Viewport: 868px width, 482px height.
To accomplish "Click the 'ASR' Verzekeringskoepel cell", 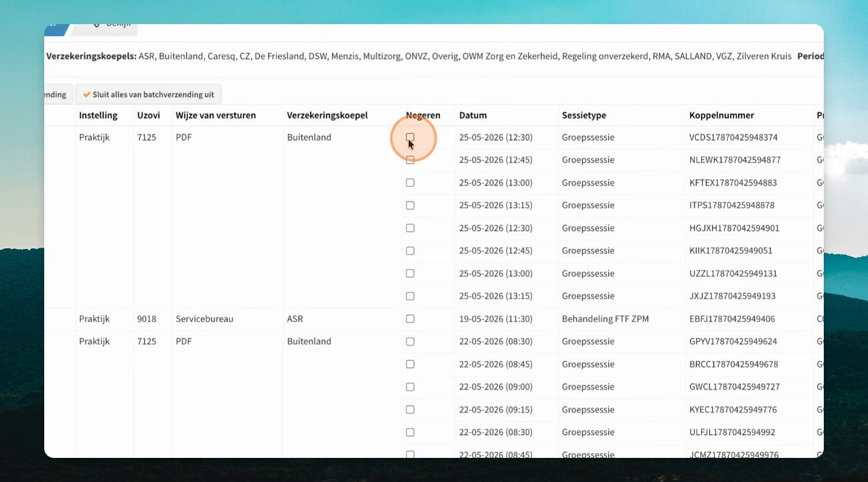I will (x=295, y=319).
